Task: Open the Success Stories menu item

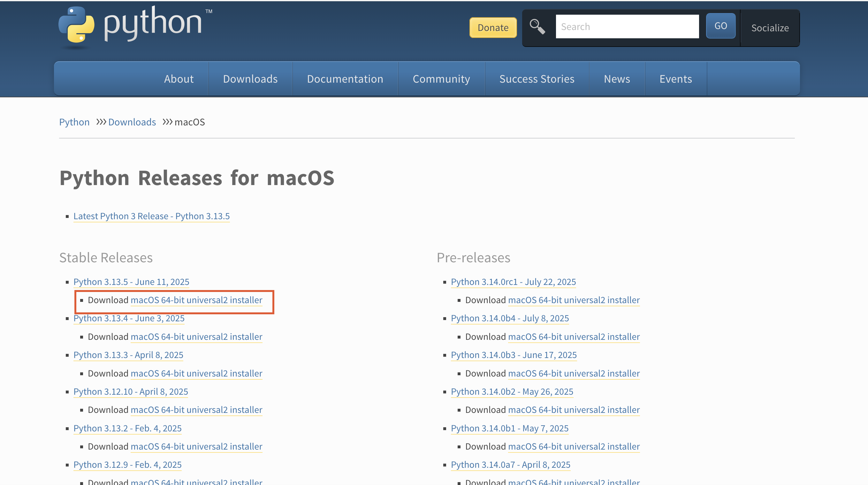Action: click(537, 79)
